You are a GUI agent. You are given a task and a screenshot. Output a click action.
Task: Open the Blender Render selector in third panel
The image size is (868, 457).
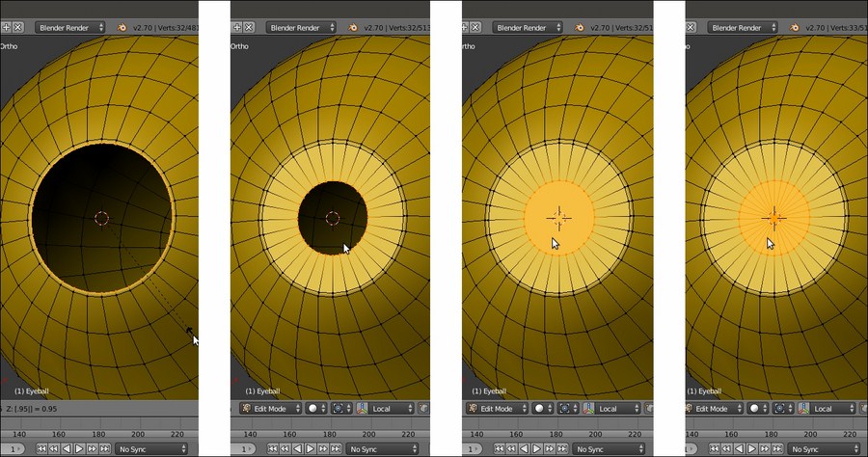pos(529,28)
